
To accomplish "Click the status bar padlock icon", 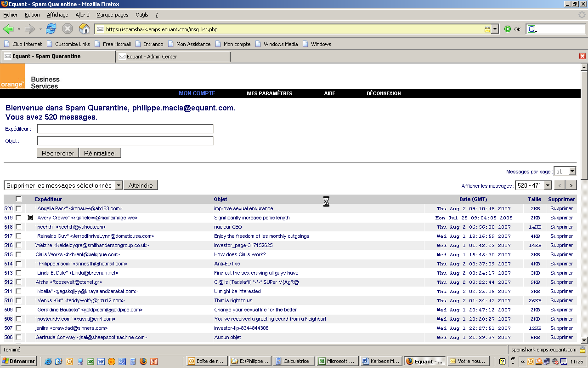I will coord(582,350).
